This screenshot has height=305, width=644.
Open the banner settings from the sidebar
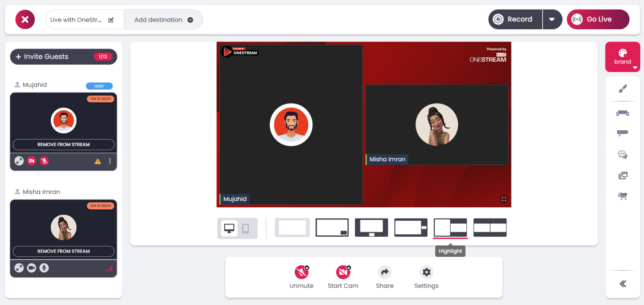point(622,113)
